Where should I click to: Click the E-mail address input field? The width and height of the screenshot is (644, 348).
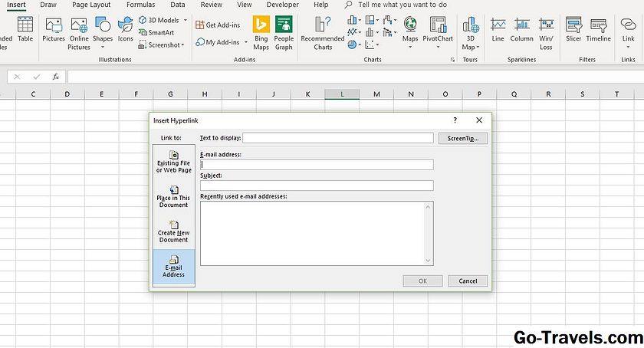317,164
